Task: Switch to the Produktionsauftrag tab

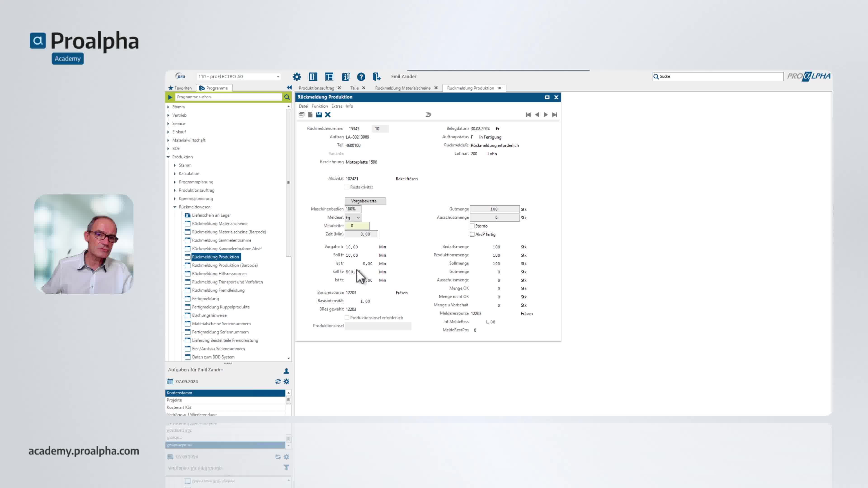Action: [316, 88]
